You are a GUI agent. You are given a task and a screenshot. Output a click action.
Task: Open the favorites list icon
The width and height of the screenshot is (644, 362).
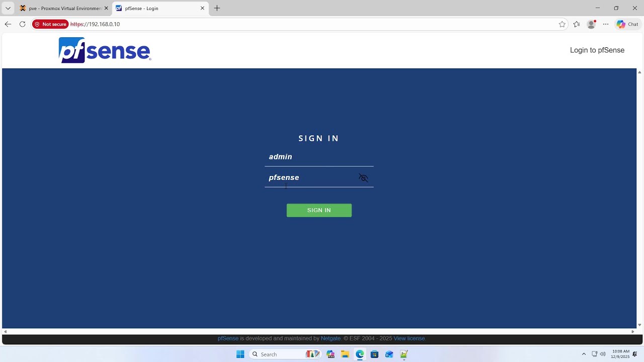(x=577, y=24)
